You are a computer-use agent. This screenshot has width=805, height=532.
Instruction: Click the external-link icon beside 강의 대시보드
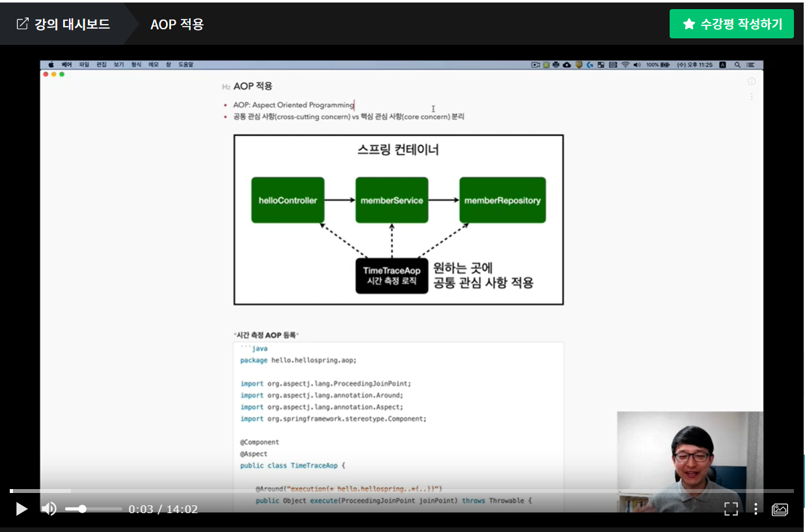tap(22, 24)
